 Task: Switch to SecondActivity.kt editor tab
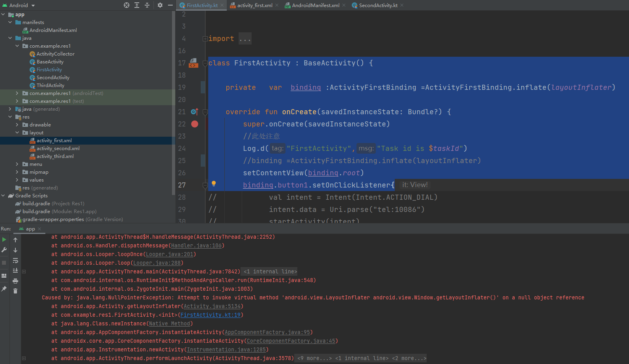(x=378, y=6)
